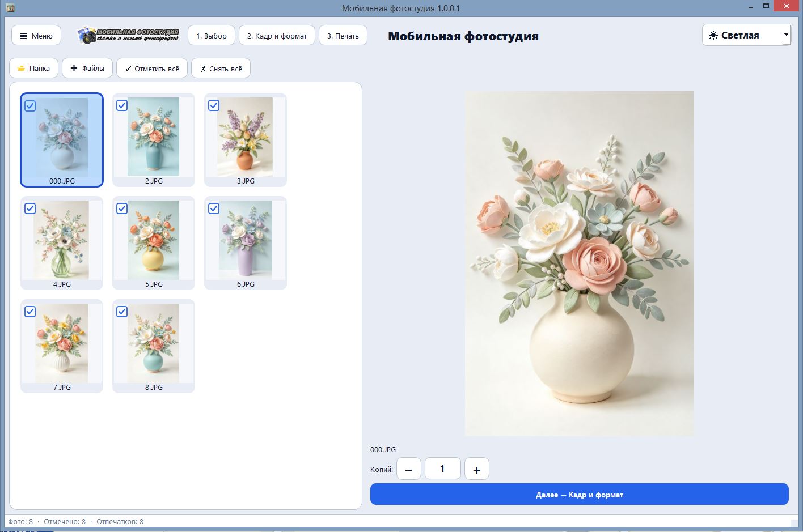Open the Меню hamburger button

click(x=36, y=36)
